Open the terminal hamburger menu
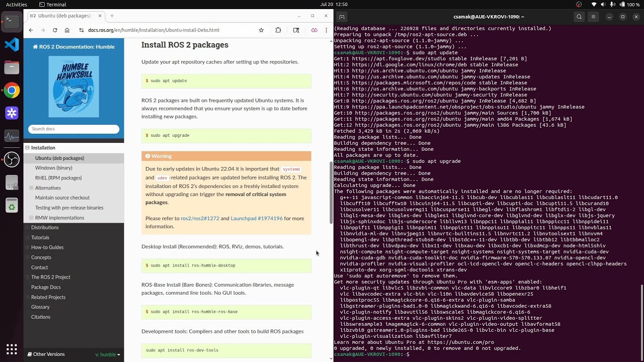This screenshot has height=362, width=644. point(593,17)
